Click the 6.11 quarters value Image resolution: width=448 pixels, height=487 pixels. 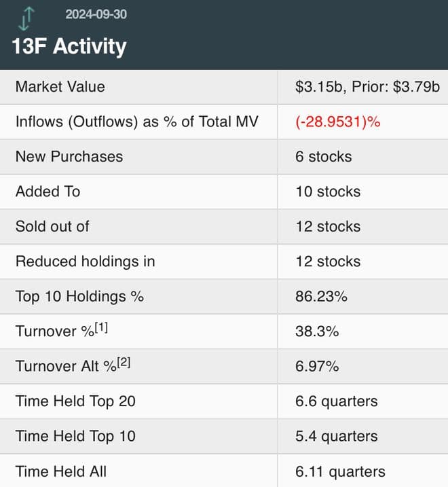[x=340, y=471]
